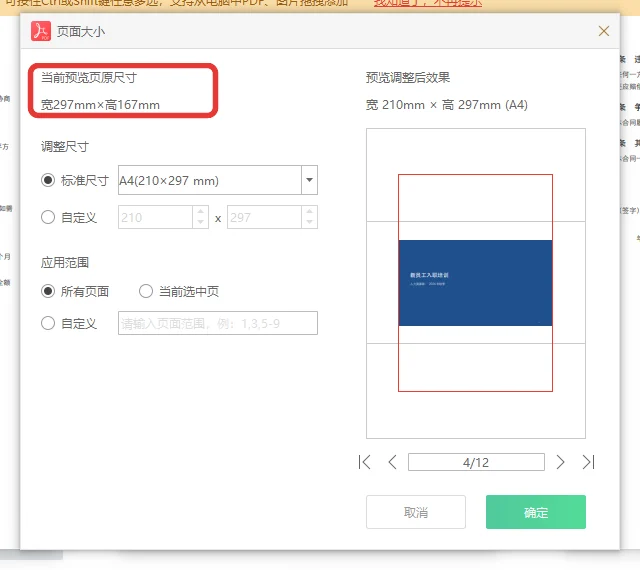Click the PDF app icon in dialog title
This screenshot has height=570, width=640.
click(x=41, y=31)
